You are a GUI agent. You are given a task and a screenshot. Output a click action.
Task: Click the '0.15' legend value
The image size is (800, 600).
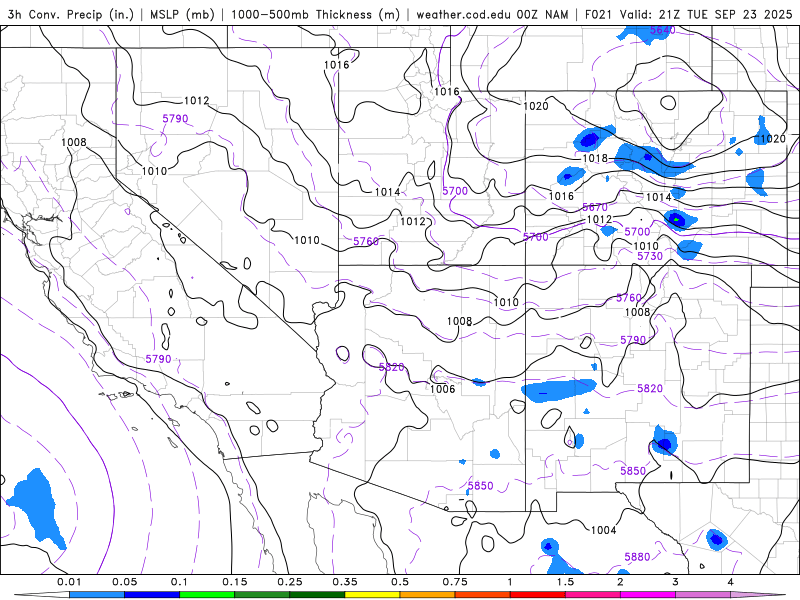point(235,582)
